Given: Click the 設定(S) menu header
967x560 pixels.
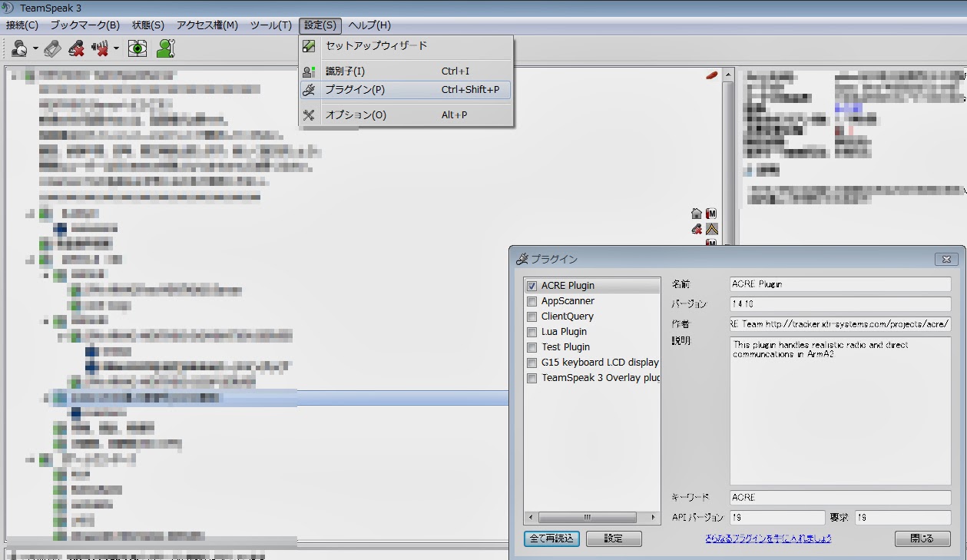Looking at the screenshot, I should click(x=320, y=25).
